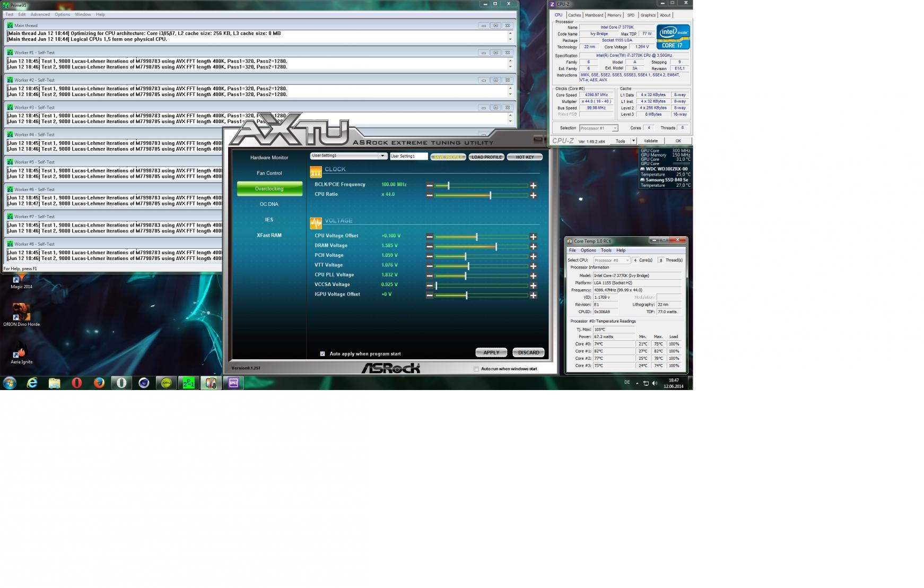Toggle Auto apply when program start

(322, 354)
